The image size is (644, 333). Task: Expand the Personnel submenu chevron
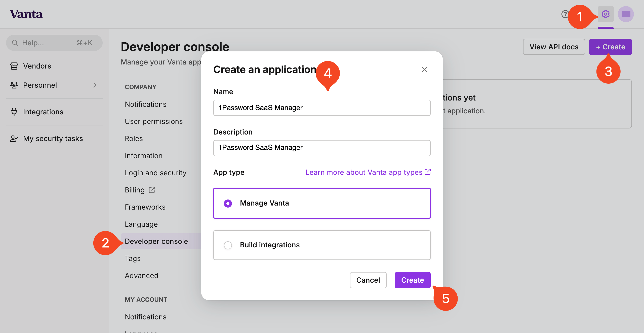pos(95,85)
